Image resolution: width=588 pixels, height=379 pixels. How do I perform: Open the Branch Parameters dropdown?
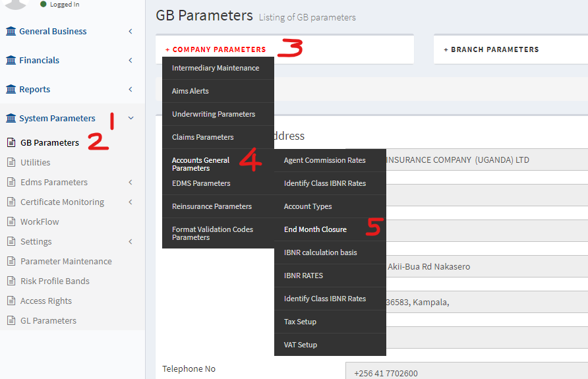(x=491, y=49)
